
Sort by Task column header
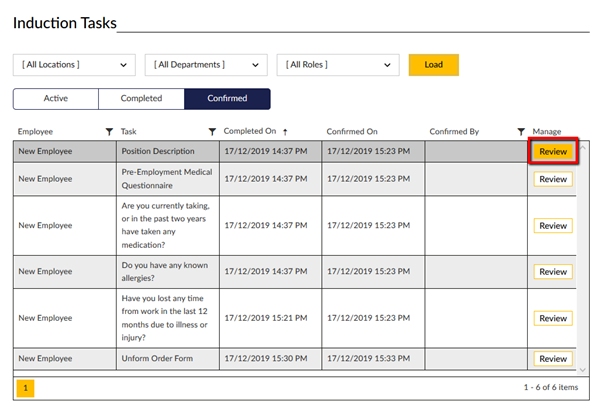pyautogui.click(x=129, y=132)
